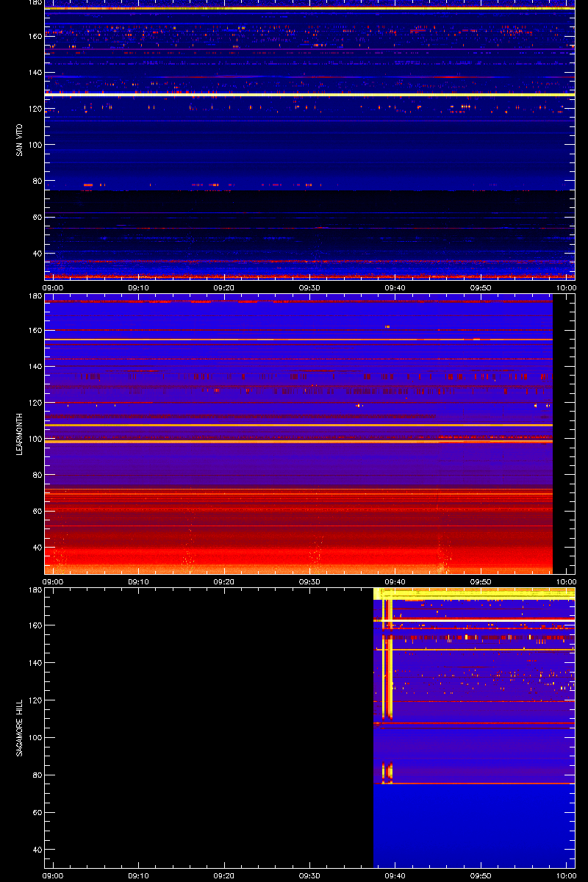588x882 pixels.
Task: Click the 100 frequency tick on Sagamore Hill axis
Action: click(34, 738)
